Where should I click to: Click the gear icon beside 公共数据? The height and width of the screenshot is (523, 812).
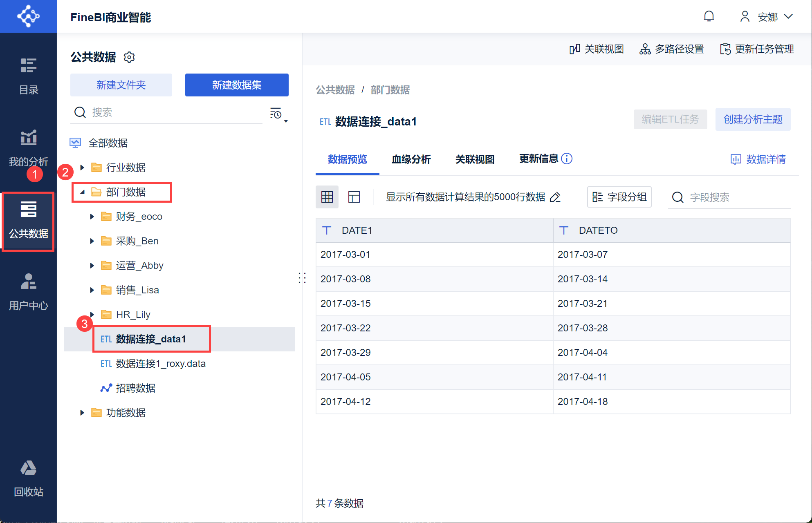coord(129,57)
